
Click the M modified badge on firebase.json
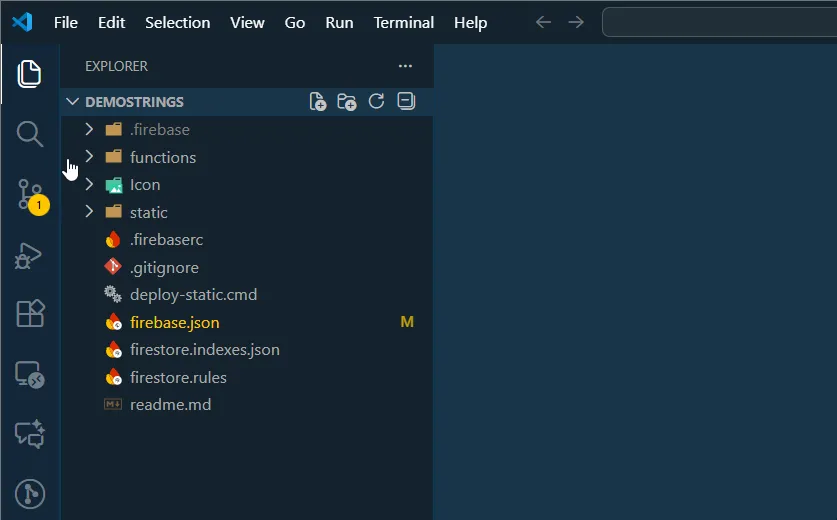[x=407, y=322]
